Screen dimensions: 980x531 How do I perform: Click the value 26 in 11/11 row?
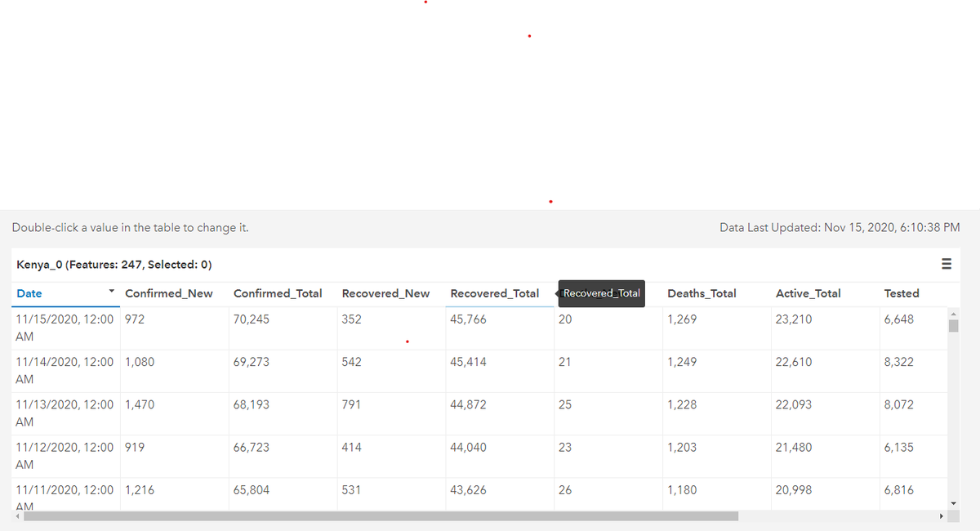tap(565, 490)
